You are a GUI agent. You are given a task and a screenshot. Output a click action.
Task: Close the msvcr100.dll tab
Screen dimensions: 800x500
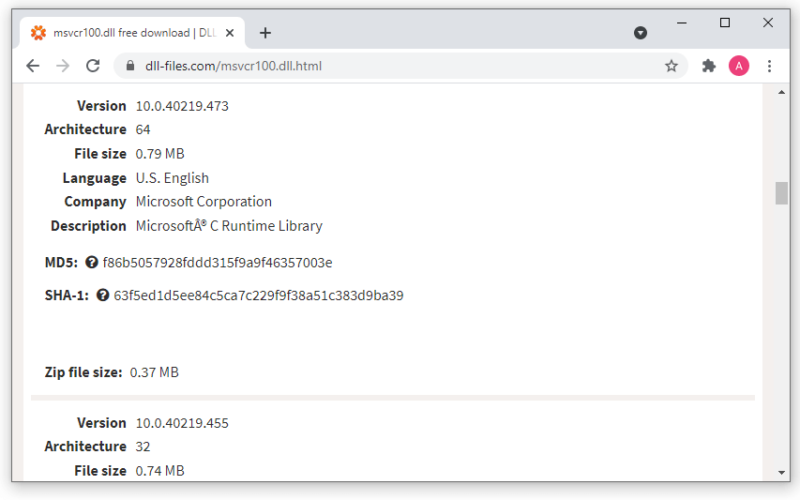point(230,33)
